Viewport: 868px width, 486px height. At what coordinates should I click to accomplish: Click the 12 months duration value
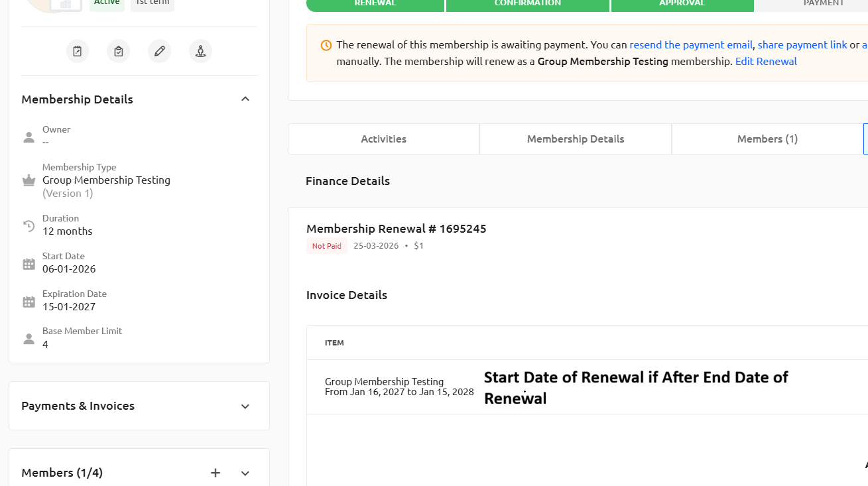[x=68, y=231]
